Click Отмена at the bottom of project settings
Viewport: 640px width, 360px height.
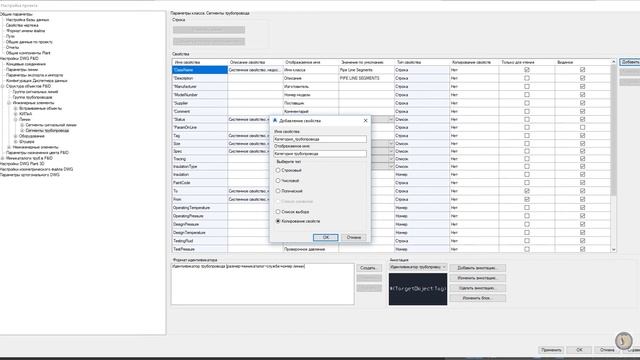(607, 350)
